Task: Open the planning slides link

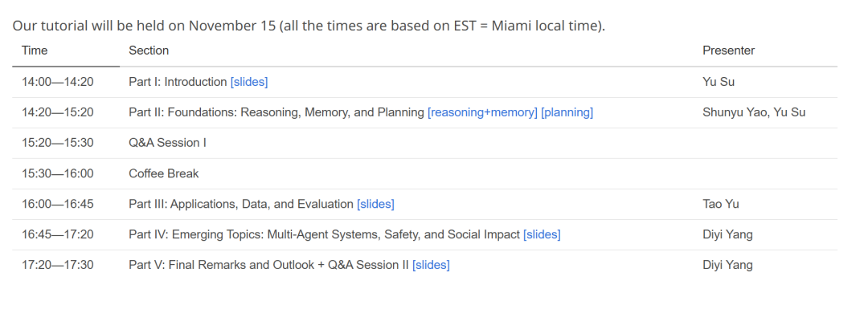Action: tap(567, 112)
